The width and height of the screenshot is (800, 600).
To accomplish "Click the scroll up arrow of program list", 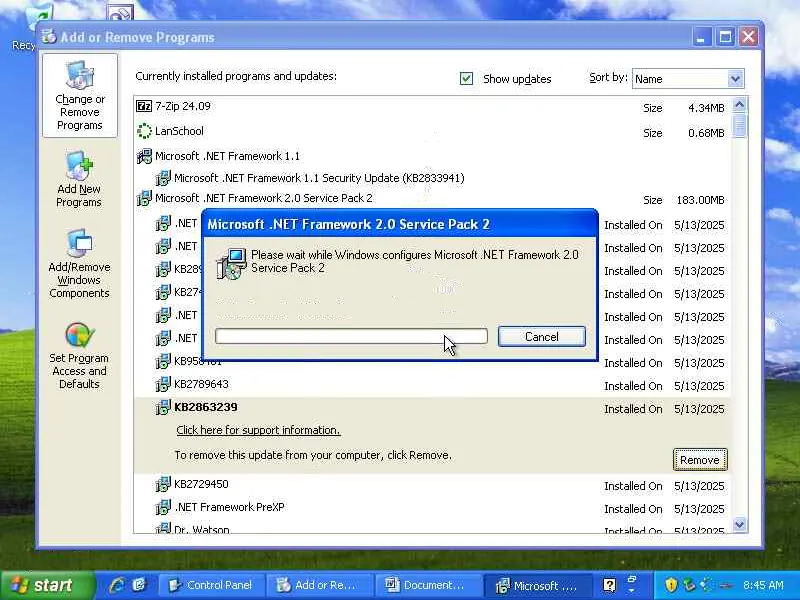I will pos(739,105).
